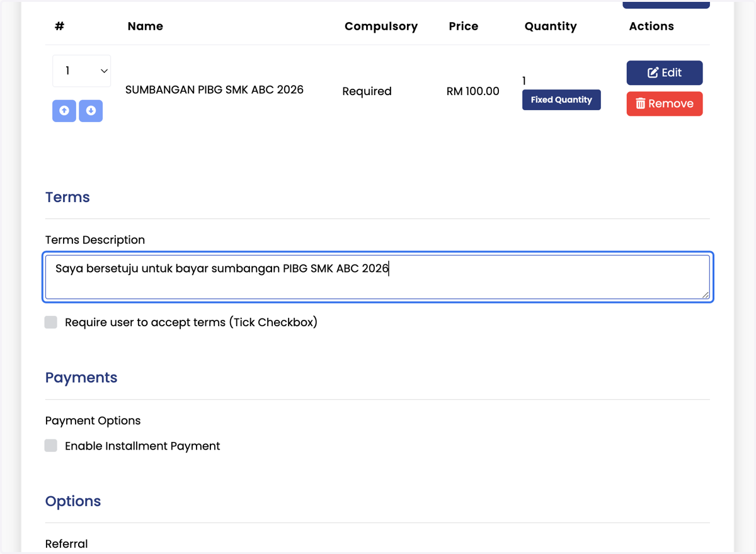This screenshot has height=554, width=756.
Task: Click the Compulsory column header
Action: (381, 26)
